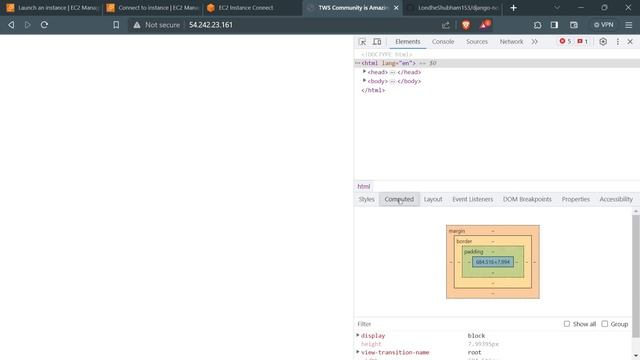Viewport: 640px width, 360px height.
Task: Switch to the EC2 Instance Connect tab
Action: (253, 8)
